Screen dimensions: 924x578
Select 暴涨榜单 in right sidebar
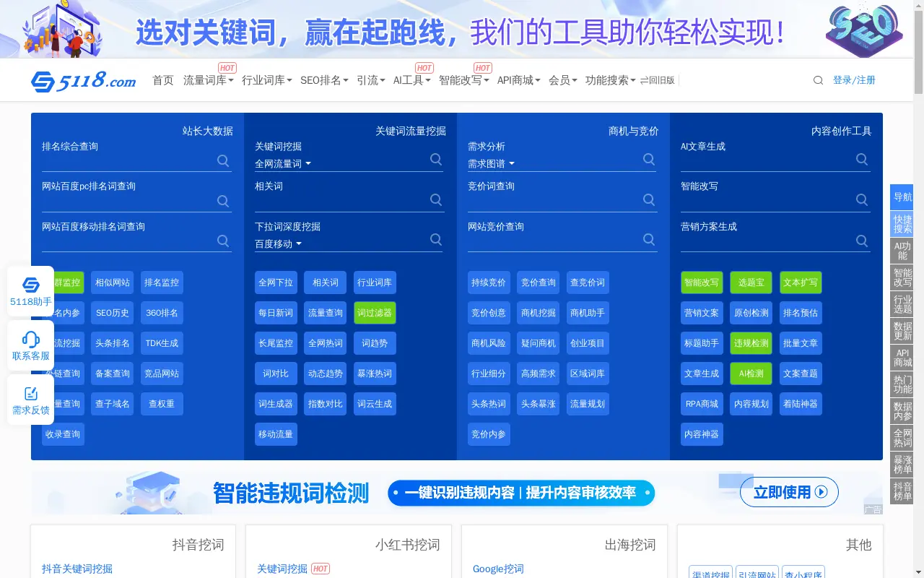(x=902, y=465)
